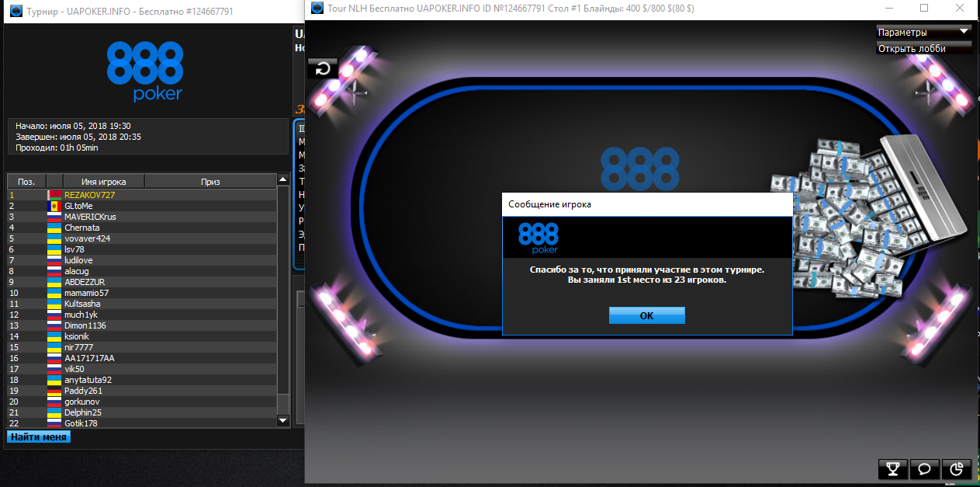Open the tournament trophy icon
The image size is (980, 487).
(893, 468)
